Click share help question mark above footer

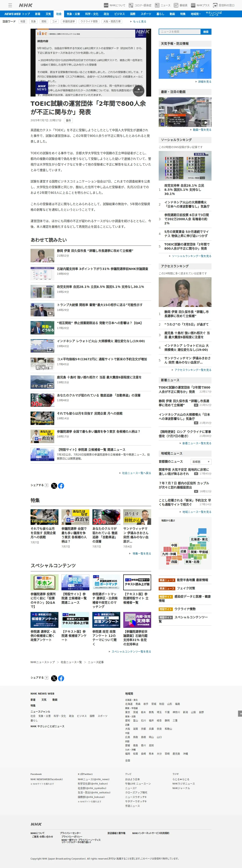47,678
